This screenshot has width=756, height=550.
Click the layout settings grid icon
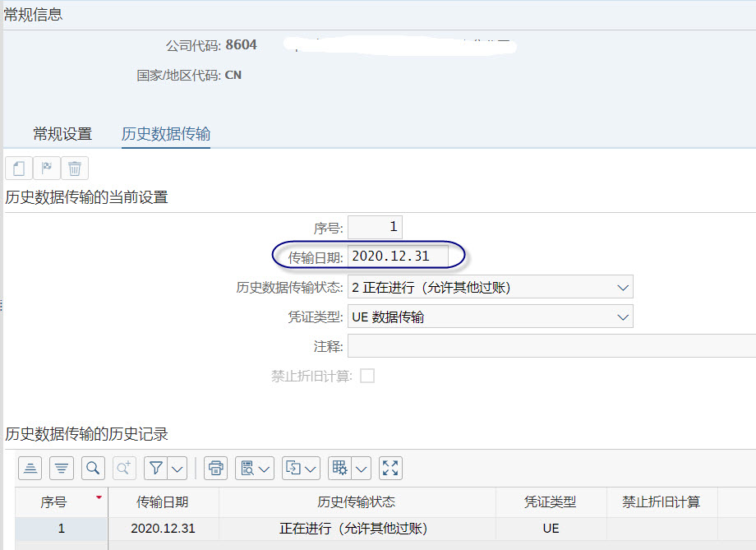(x=339, y=468)
